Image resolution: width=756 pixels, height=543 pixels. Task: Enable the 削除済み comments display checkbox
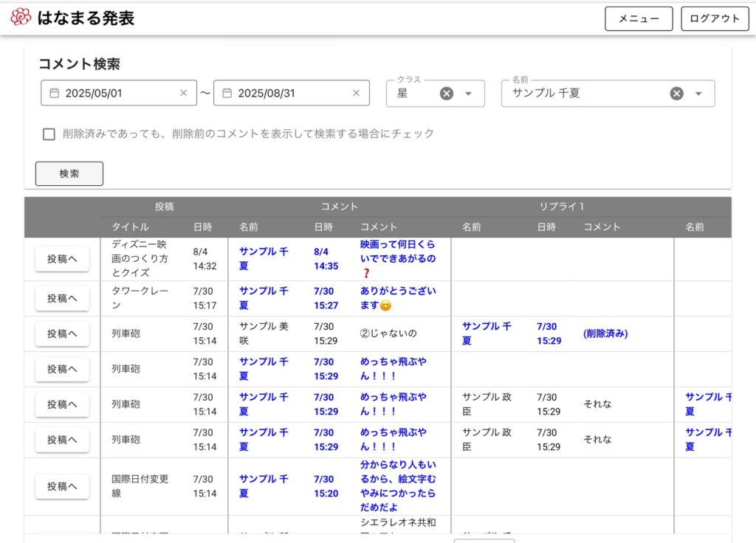tap(49, 134)
